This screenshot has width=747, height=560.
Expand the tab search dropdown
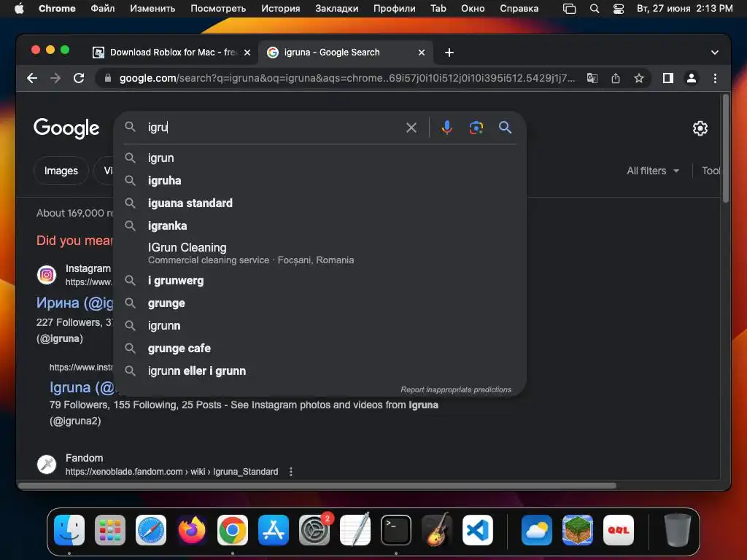point(715,52)
